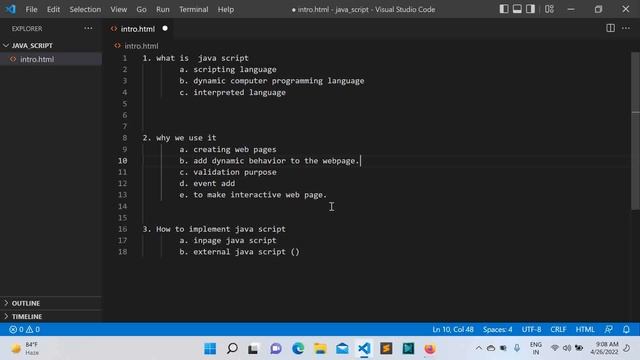
Task: Click text 'How to implement java script'
Action: 220,229
